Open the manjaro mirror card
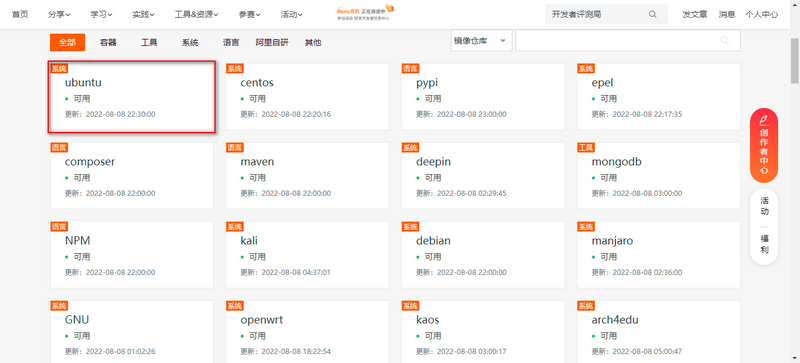The image size is (800, 363). [x=659, y=255]
